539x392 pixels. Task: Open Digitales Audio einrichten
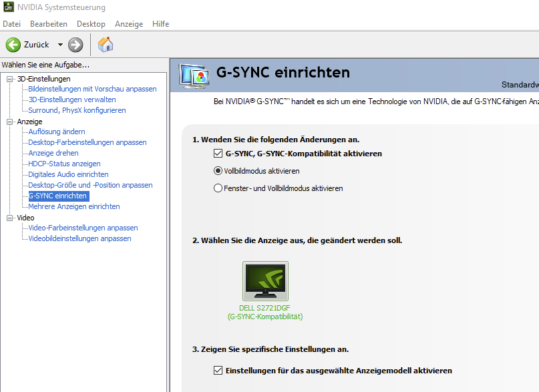click(x=68, y=174)
